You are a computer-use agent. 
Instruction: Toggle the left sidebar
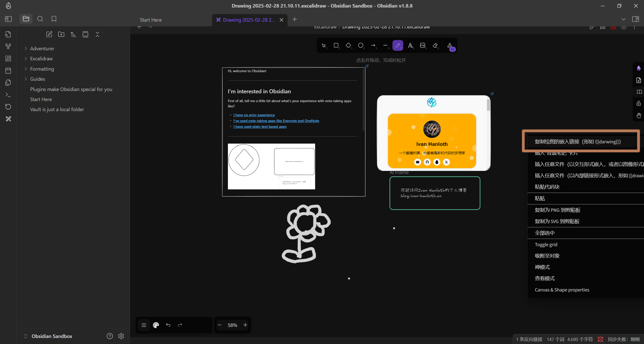click(x=8, y=19)
